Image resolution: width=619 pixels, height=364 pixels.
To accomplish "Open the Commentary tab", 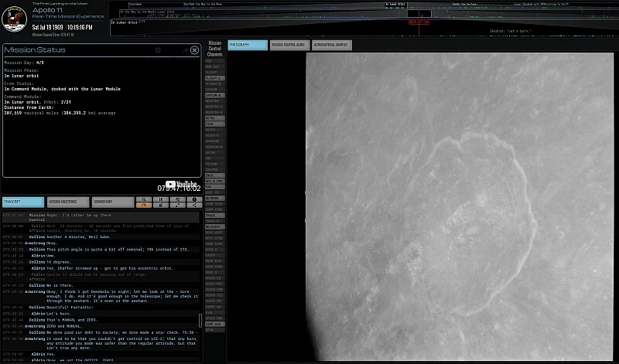I will 112,202.
